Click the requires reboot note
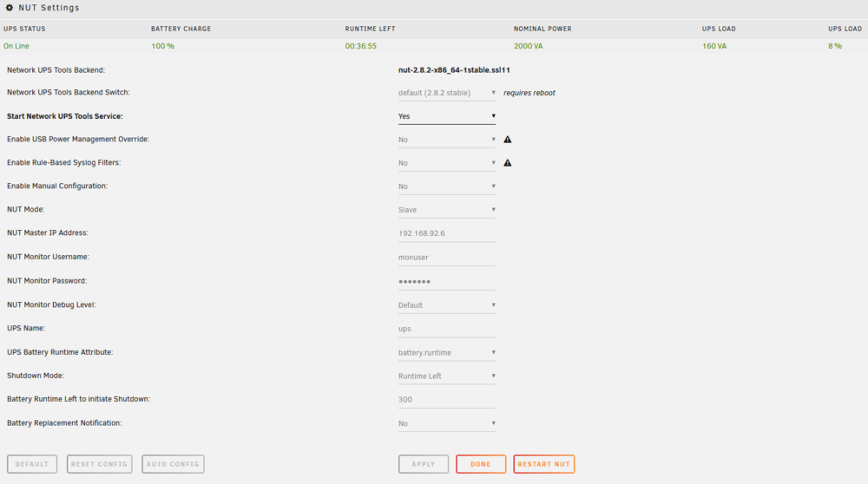The width and height of the screenshot is (868, 484). [529, 93]
